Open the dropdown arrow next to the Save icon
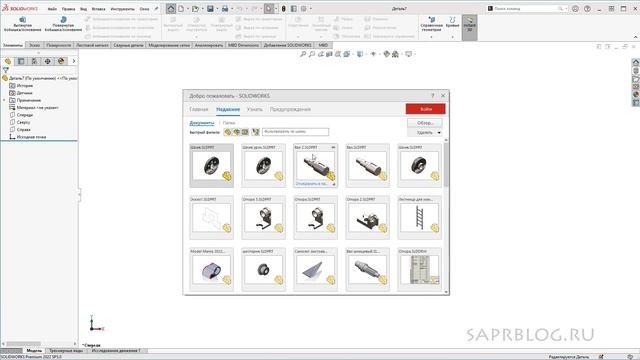The width and height of the screenshot is (640, 360). click(x=217, y=9)
